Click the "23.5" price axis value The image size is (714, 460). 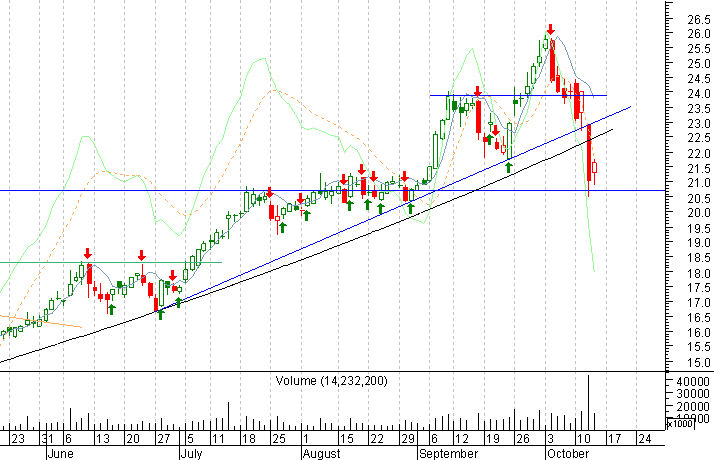699,109
